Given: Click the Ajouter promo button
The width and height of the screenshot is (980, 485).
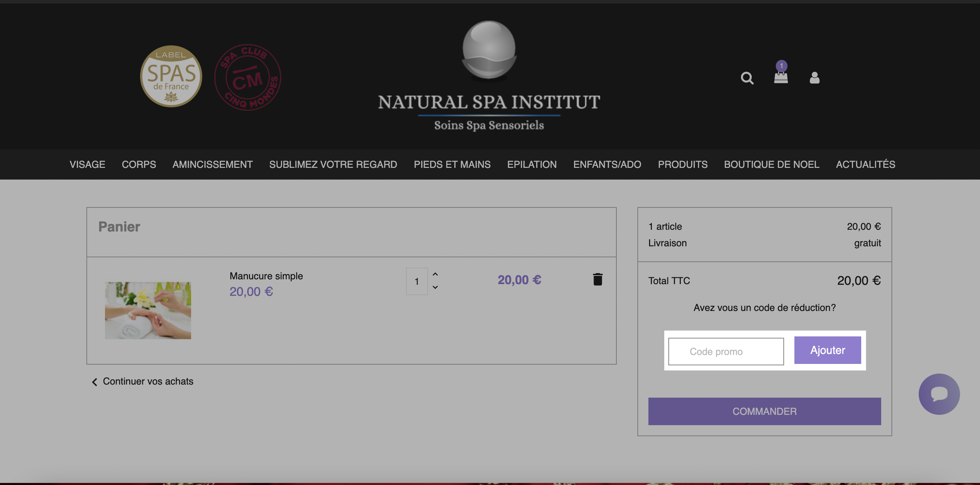Looking at the screenshot, I should 827,350.
